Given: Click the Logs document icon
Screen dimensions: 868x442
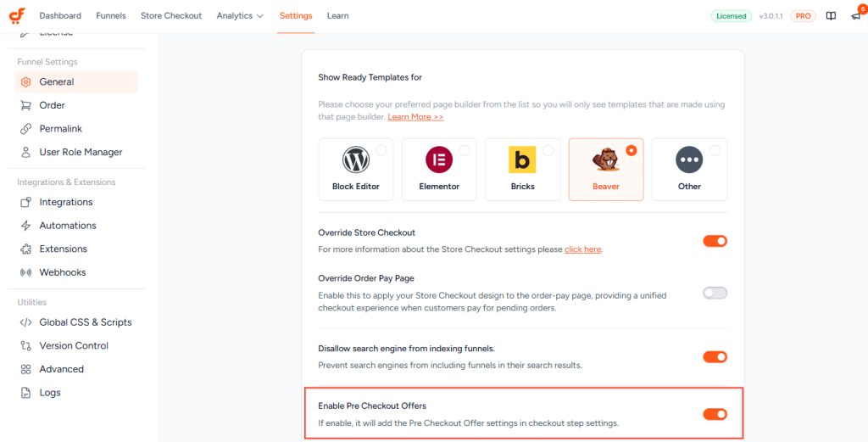Looking at the screenshot, I should 25,393.
